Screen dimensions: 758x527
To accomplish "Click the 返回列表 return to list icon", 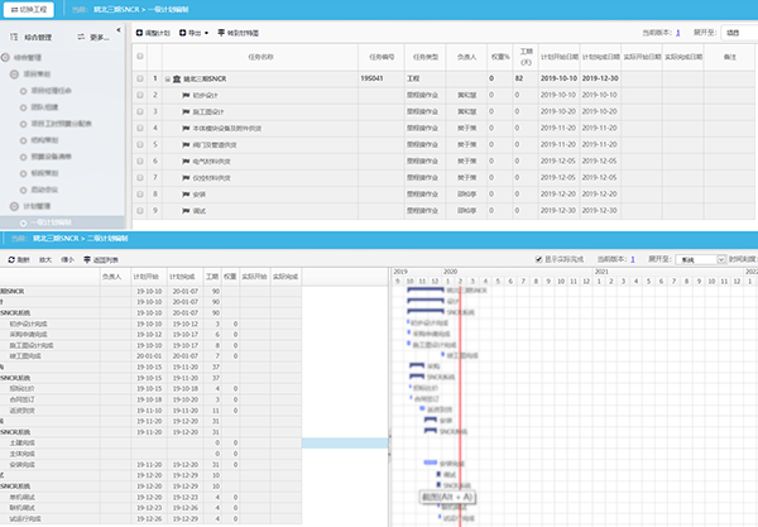I will [87, 259].
